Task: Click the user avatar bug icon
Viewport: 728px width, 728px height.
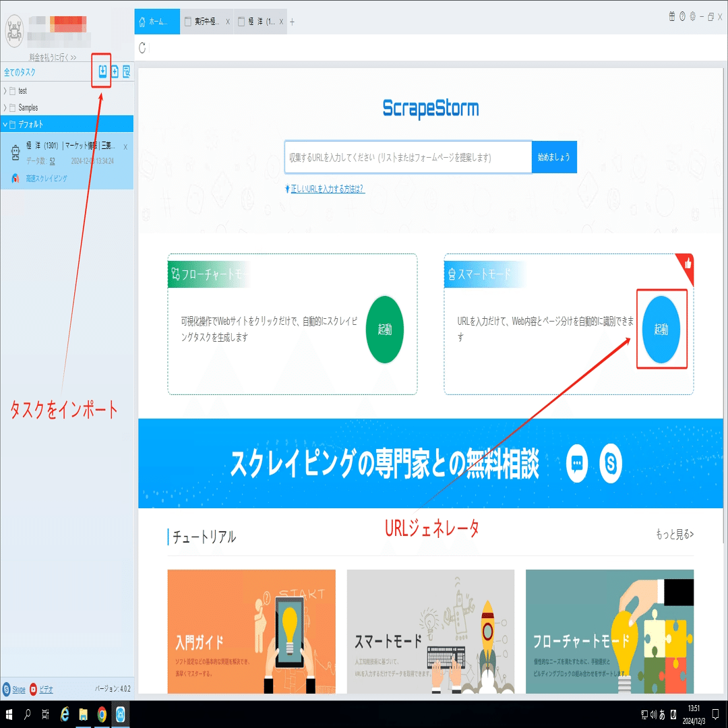Action: [x=14, y=30]
